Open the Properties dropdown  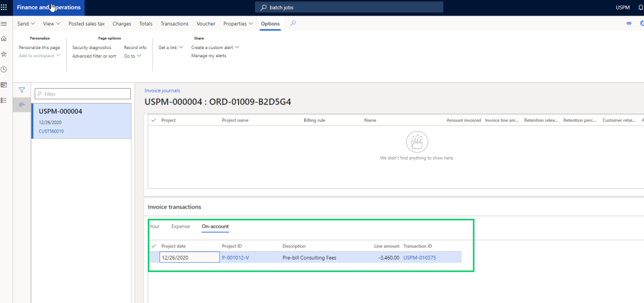tap(238, 24)
